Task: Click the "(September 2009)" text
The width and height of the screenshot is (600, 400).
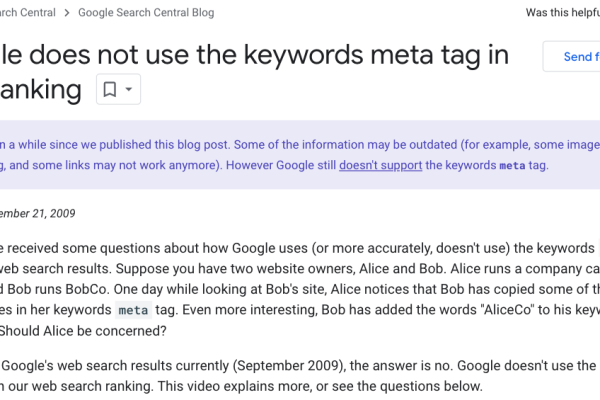Action: tap(290, 365)
